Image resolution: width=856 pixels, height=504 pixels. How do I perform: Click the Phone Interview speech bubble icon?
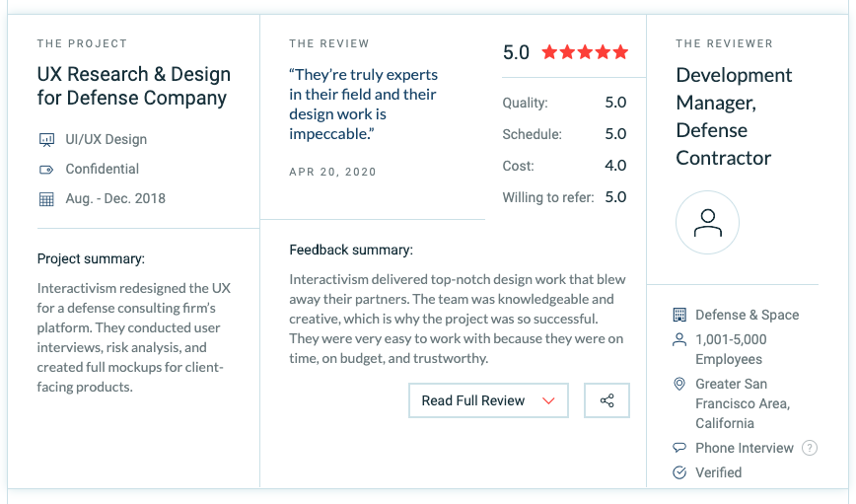(x=679, y=448)
